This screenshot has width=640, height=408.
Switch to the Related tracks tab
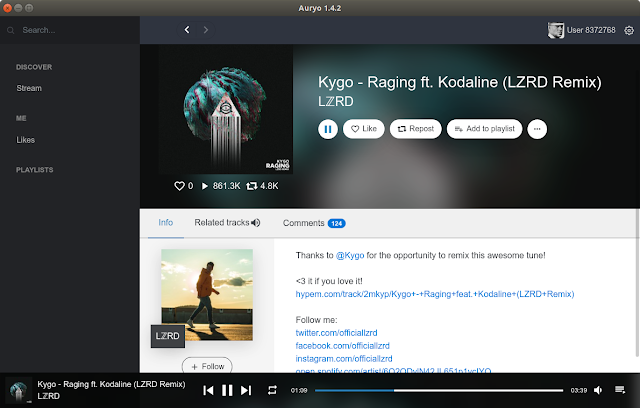tap(222, 223)
